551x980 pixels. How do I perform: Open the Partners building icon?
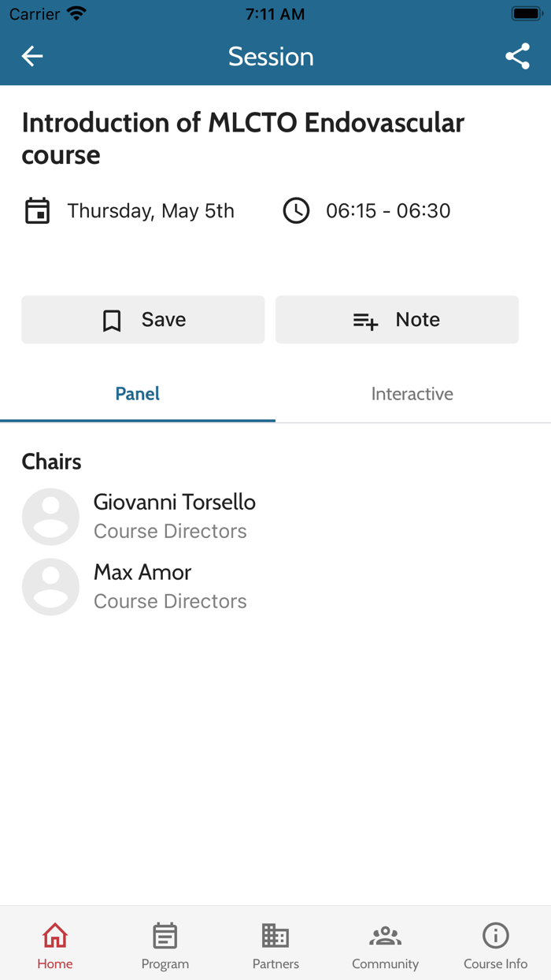click(275, 936)
